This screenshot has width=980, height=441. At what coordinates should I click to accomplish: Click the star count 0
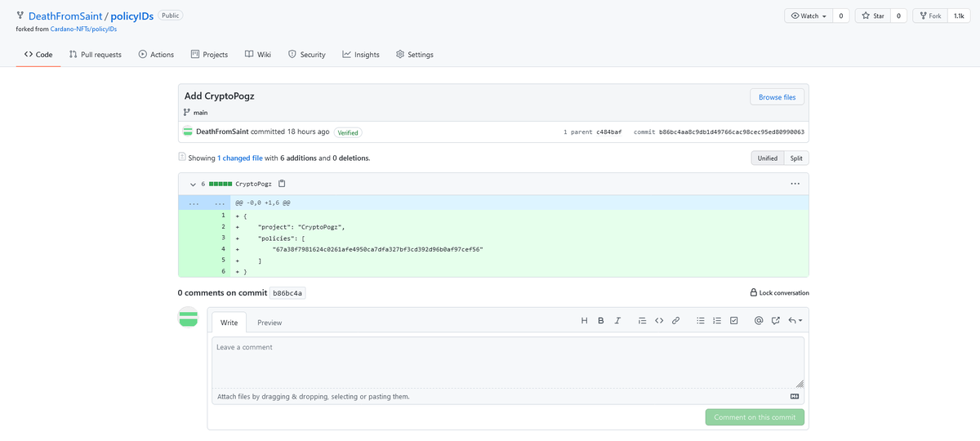pyautogui.click(x=898, y=16)
